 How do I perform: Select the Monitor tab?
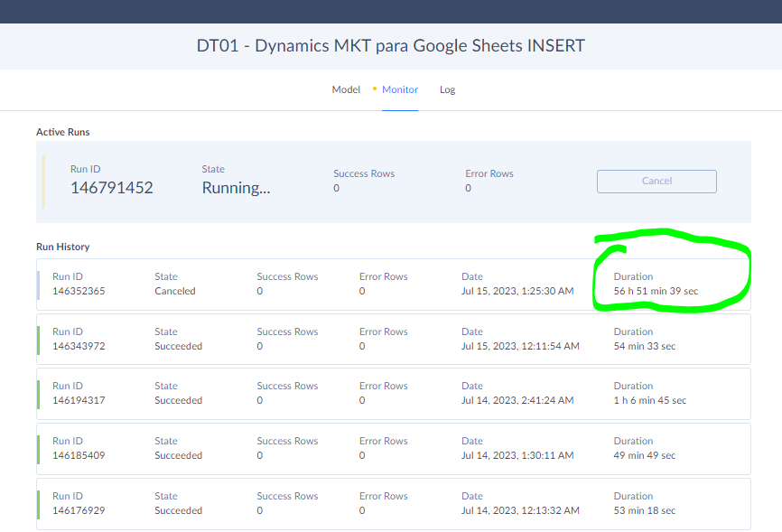399,89
